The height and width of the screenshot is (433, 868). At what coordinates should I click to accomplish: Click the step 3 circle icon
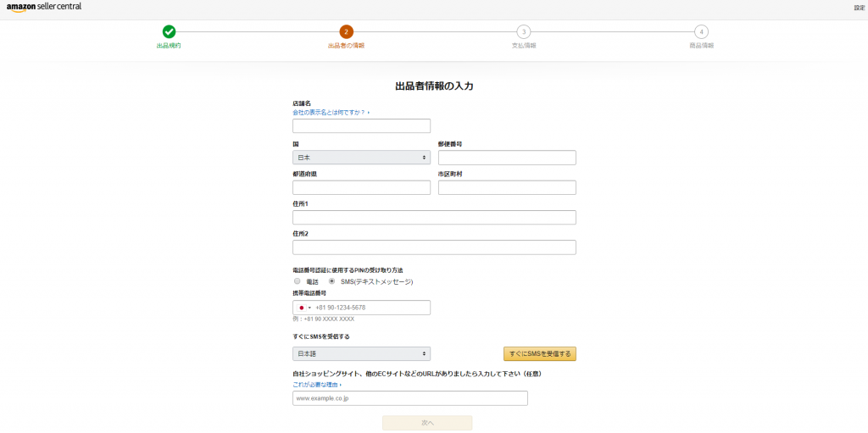[523, 31]
